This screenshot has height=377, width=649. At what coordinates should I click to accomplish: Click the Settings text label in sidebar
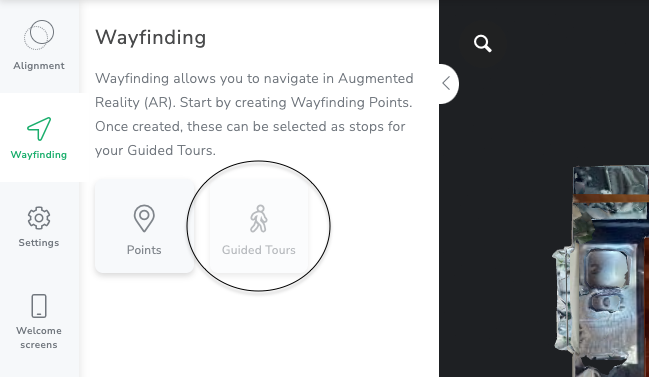(x=39, y=243)
